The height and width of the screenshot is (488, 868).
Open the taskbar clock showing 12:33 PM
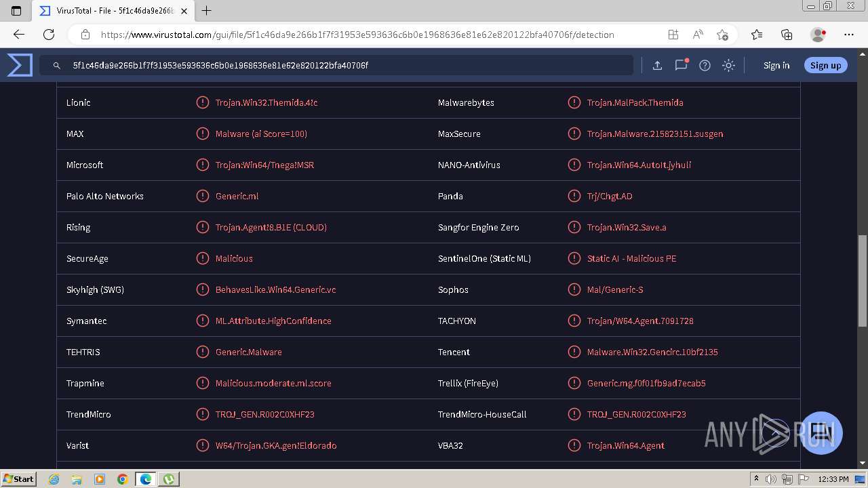point(833,479)
